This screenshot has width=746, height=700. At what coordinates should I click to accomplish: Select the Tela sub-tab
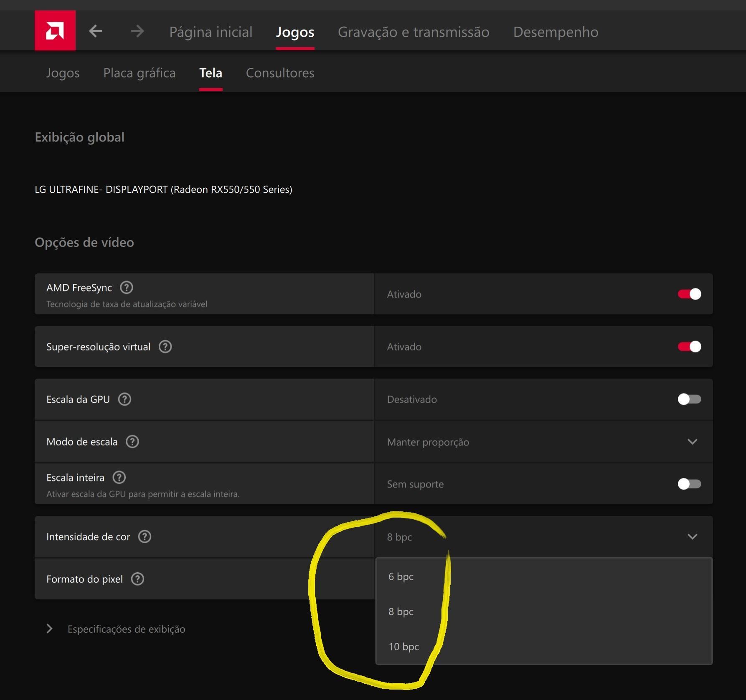211,73
